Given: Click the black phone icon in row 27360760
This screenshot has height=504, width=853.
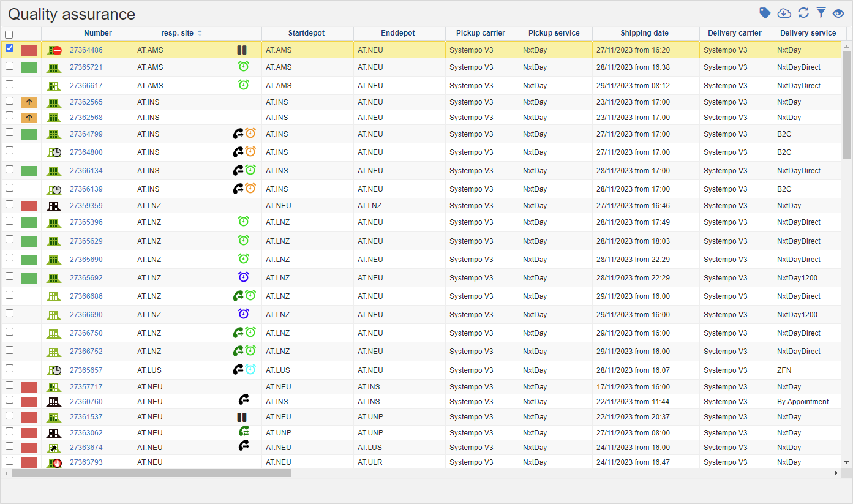Looking at the screenshot, I should [x=243, y=401].
